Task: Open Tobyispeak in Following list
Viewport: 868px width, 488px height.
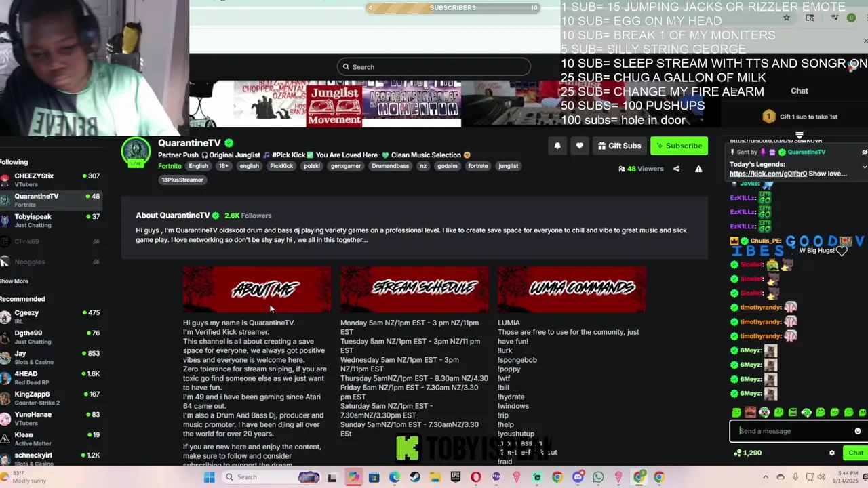Action: click(x=51, y=220)
